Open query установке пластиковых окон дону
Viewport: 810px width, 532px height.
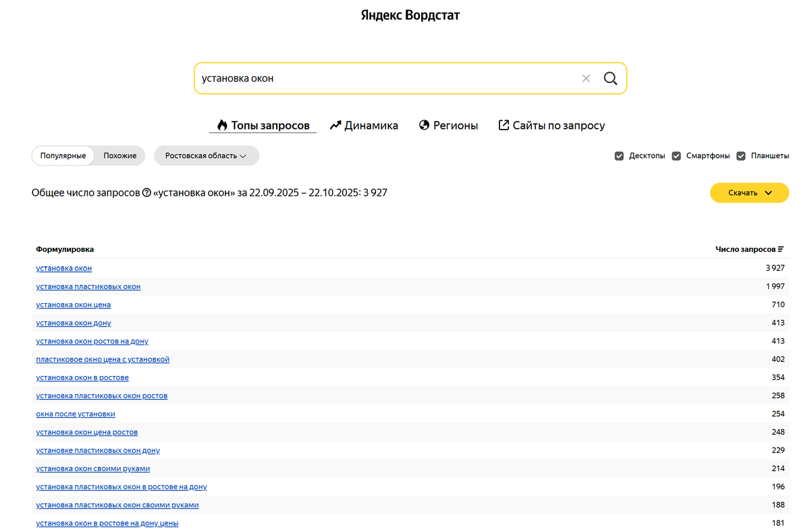point(98,450)
